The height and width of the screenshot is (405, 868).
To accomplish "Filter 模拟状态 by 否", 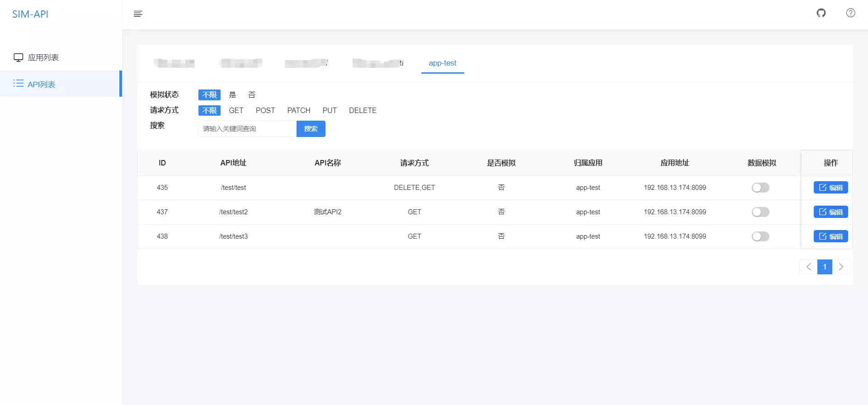I will tap(252, 95).
